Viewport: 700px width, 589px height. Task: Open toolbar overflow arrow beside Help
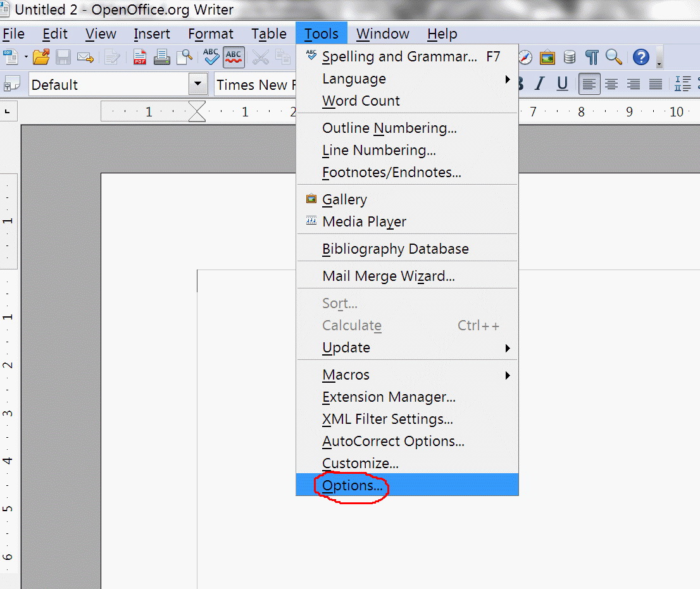pyautogui.click(x=659, y=58)
